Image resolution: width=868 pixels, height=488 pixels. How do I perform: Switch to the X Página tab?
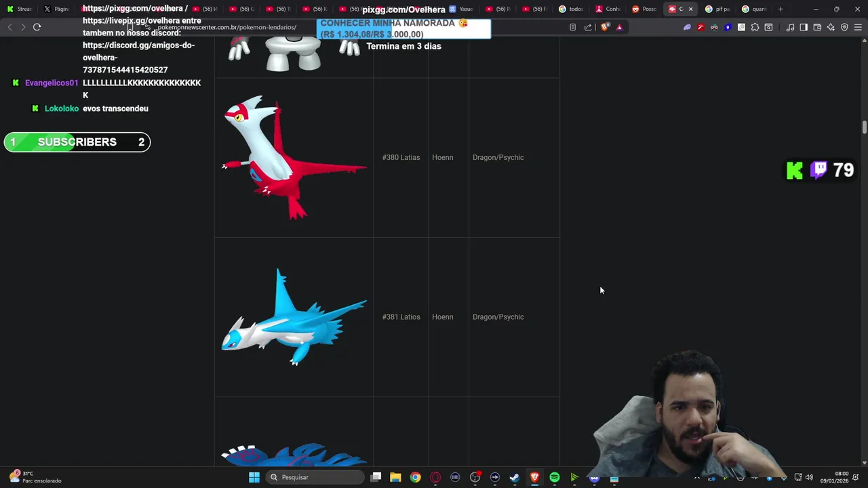click(57, 9)
